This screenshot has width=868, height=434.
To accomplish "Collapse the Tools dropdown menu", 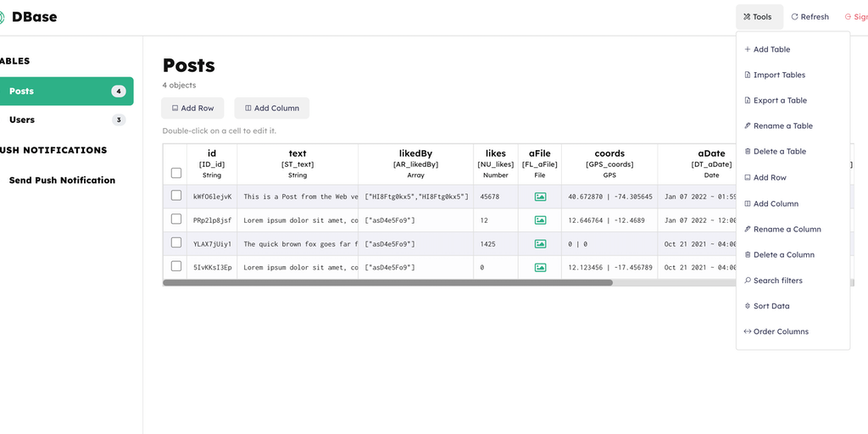I will coord(757,17).
